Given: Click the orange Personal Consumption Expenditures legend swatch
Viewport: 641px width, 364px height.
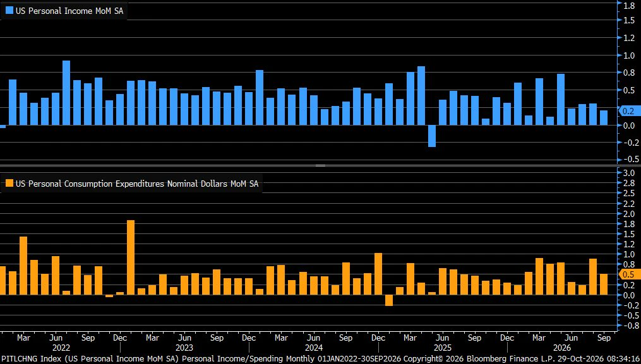Looking at the screenshot, I should pyautogui.click(x=9, y=184).
